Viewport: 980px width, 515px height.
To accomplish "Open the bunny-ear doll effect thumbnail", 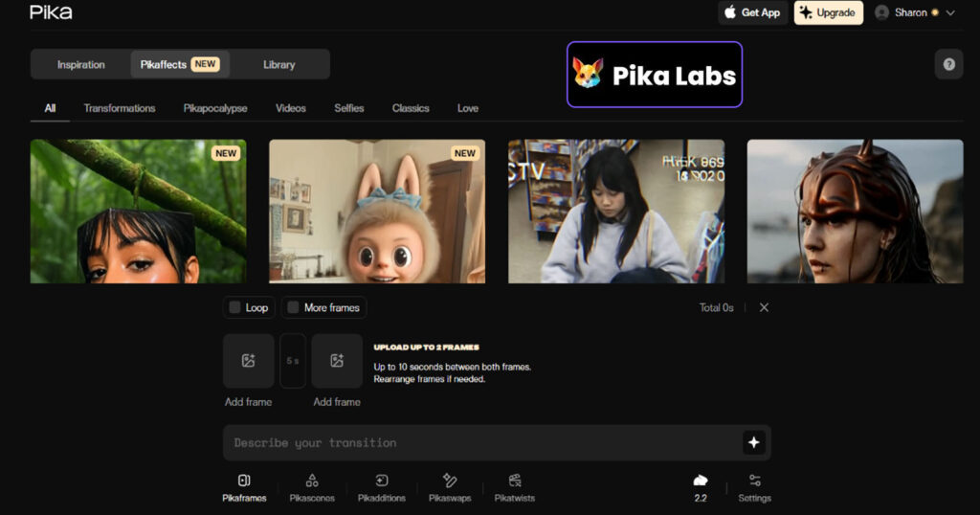I will point(377,212).
